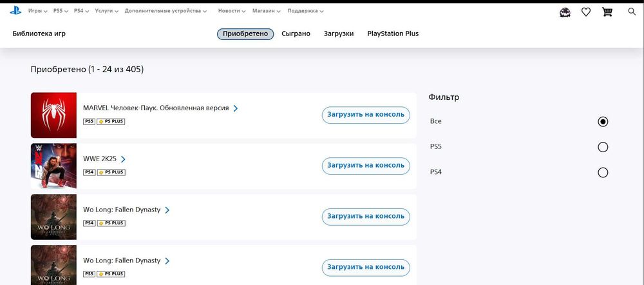The image size is (644, 285).
Task: Select the PS5 filter radio button
Action: coord(603,147)
